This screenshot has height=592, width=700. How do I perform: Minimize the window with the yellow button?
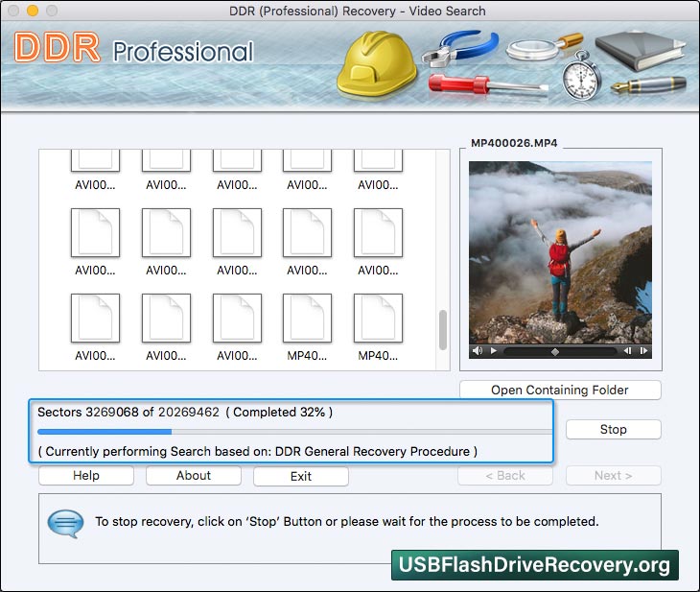tap(33, 11)
